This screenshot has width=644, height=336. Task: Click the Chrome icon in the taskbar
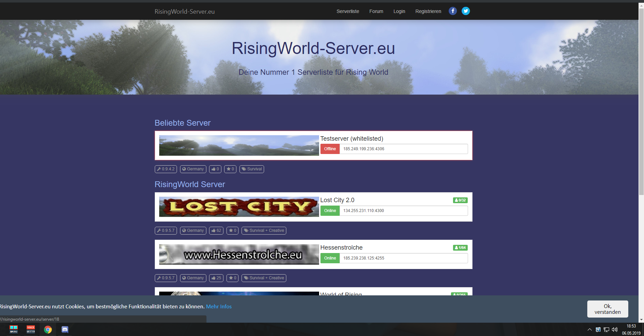[x=48, y=330]
